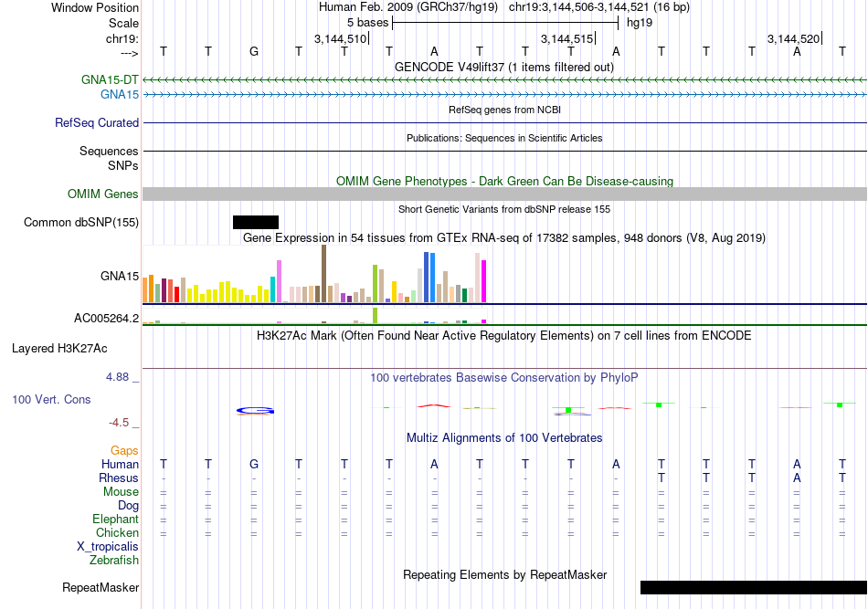Click the Scale label
This screenshot has width=868, height=609.
tap(124, 23)
